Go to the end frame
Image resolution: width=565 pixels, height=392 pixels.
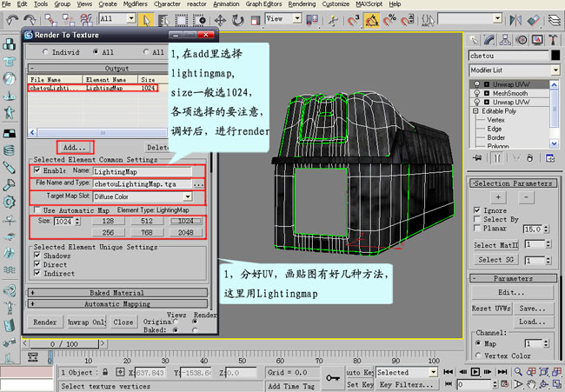(x=502, y=371)
